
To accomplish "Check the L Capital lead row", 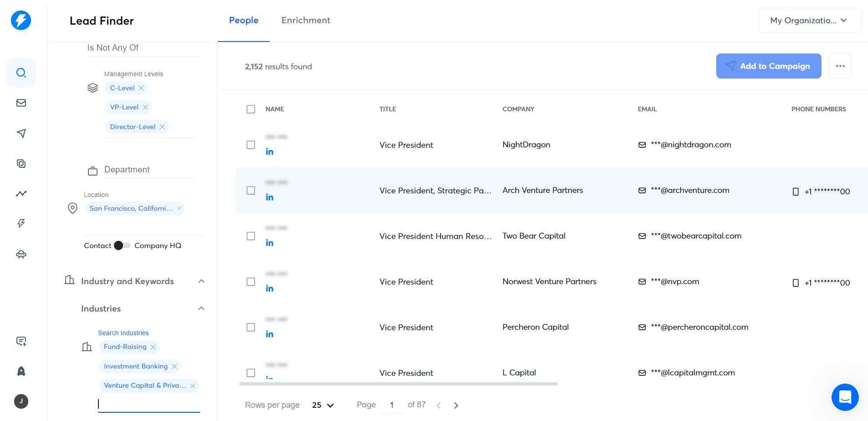I will pyautogui.click(x=251, y=373).
